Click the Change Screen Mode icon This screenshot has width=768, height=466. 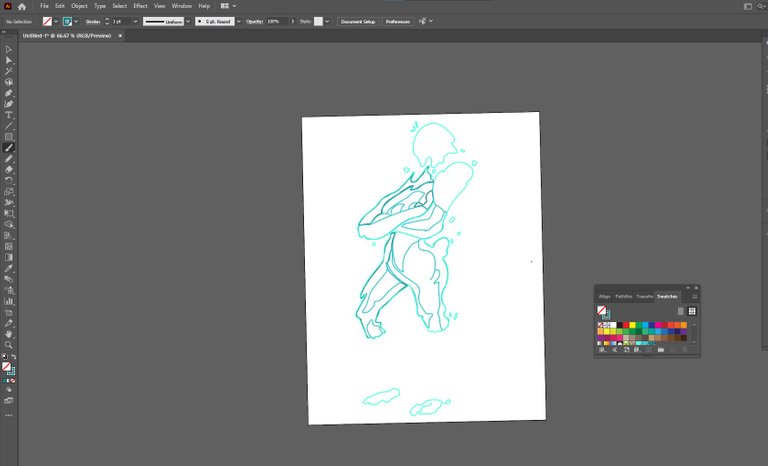(8, 401)
